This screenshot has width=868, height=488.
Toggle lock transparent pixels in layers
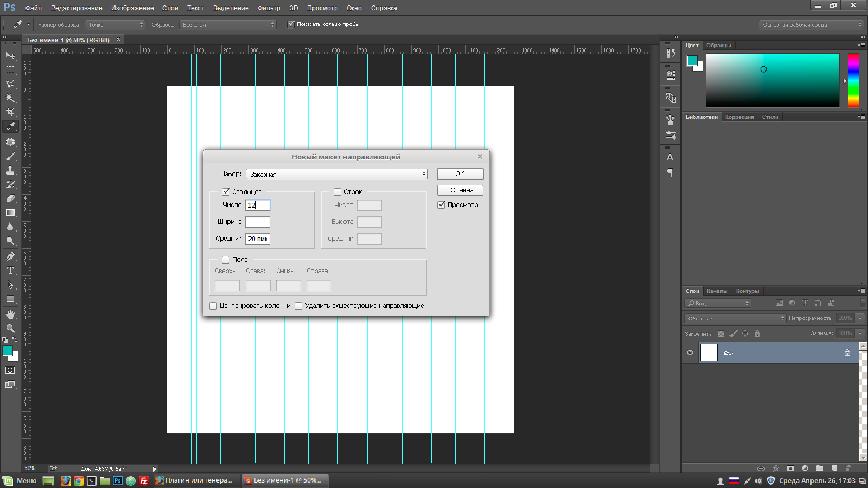click(721, 333)
